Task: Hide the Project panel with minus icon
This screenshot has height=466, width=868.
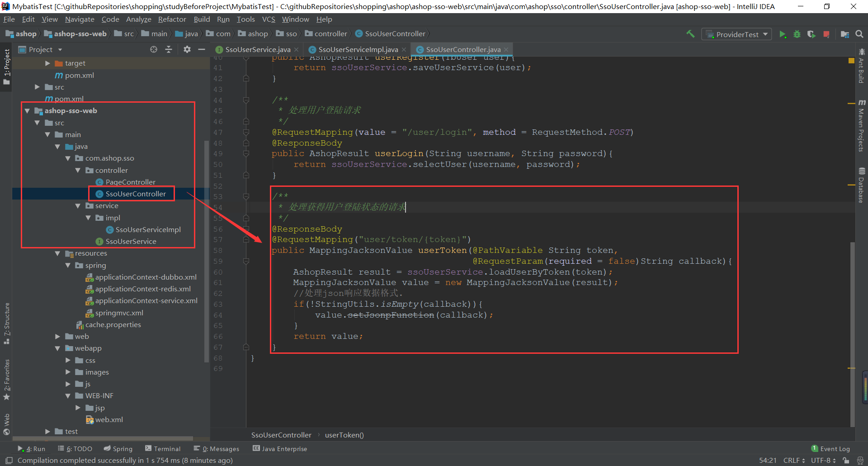Action: pyautogui.click(x=202, y=49)
